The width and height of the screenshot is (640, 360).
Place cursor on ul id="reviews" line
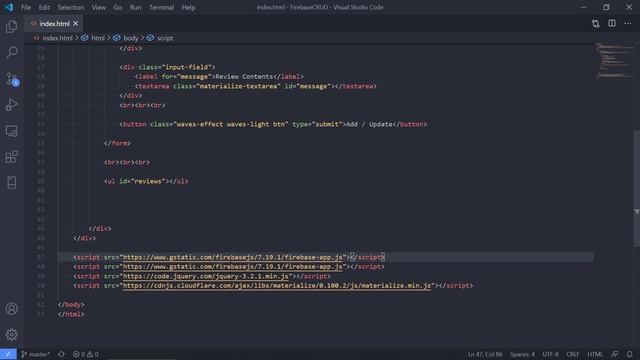(146, 181)
